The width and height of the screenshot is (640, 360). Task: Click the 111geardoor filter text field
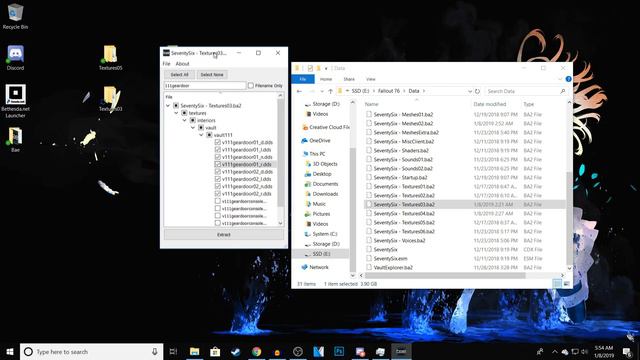205,86
